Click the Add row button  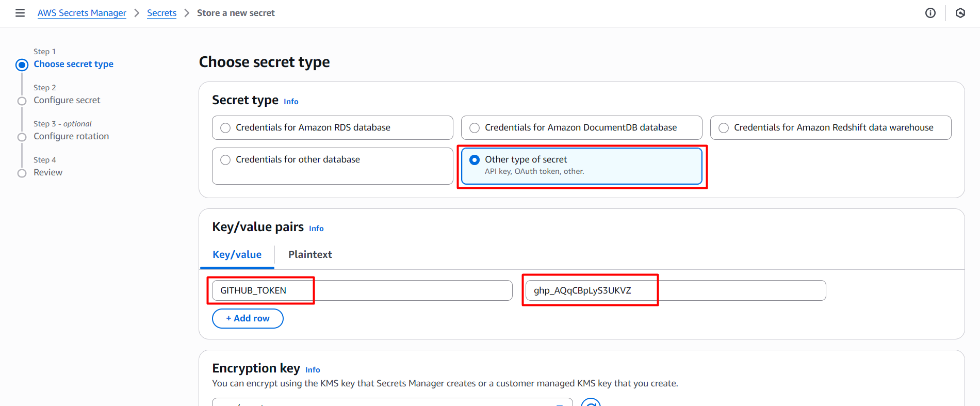(248, 318)
